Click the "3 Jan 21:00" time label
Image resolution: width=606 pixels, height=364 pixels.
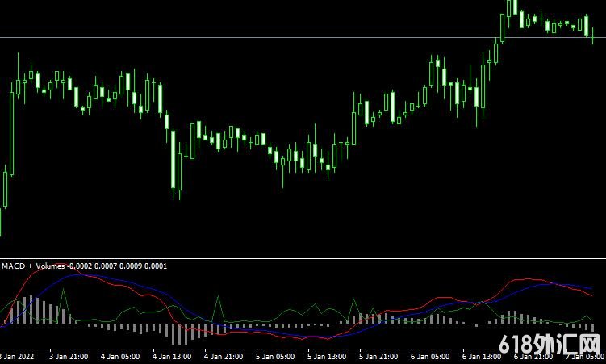[x=69, y=356]
